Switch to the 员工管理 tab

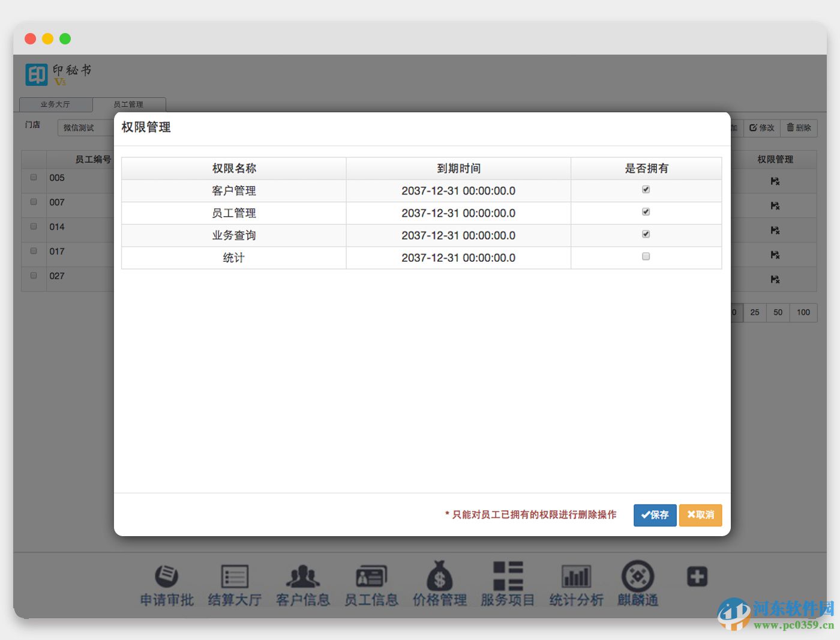click(x=130, y=104)
